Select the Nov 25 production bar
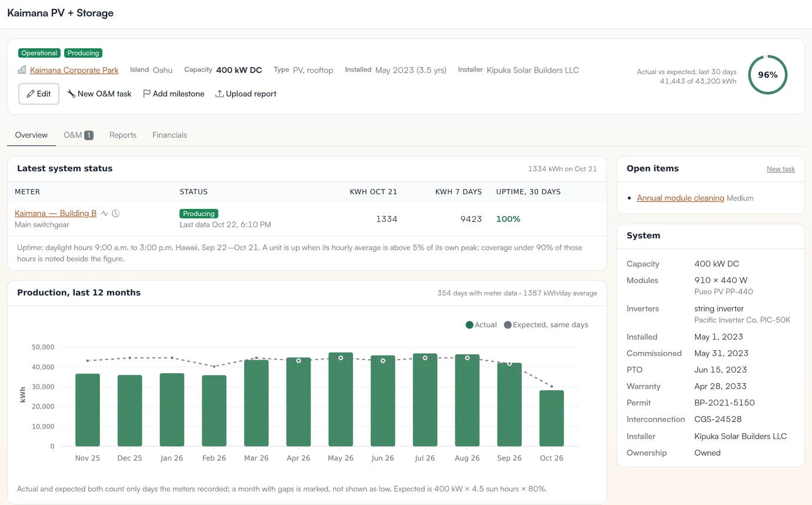The image size is (812, 505). pyautogui.click(x=88, y=410)
